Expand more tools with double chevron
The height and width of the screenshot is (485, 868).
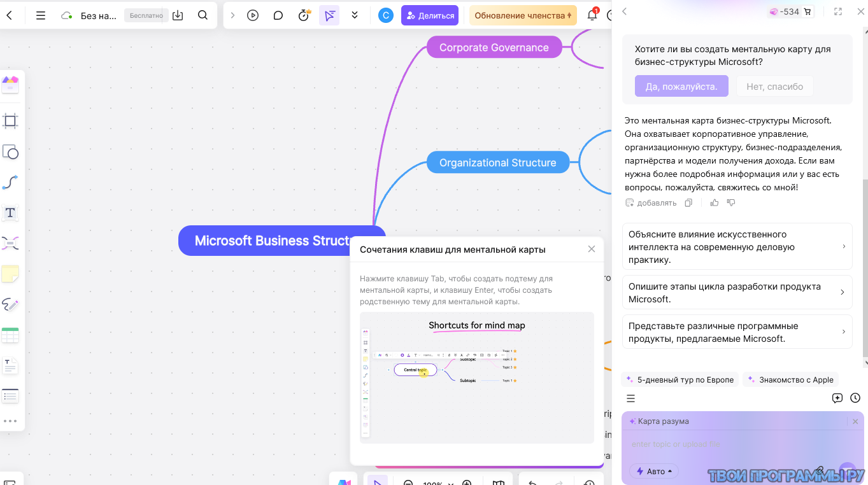click(x=355, y=15)
